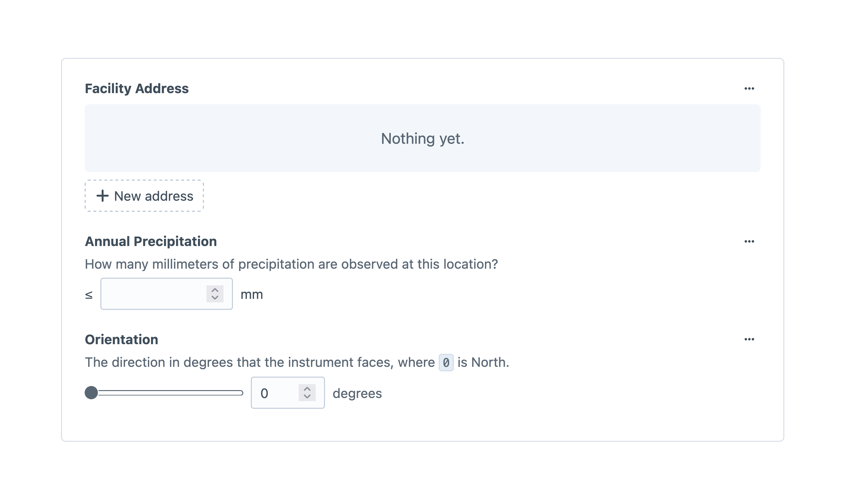The image size is (846, 504).
Task: Click the stepper icon on the degrees field
Action: coord(307,393)
